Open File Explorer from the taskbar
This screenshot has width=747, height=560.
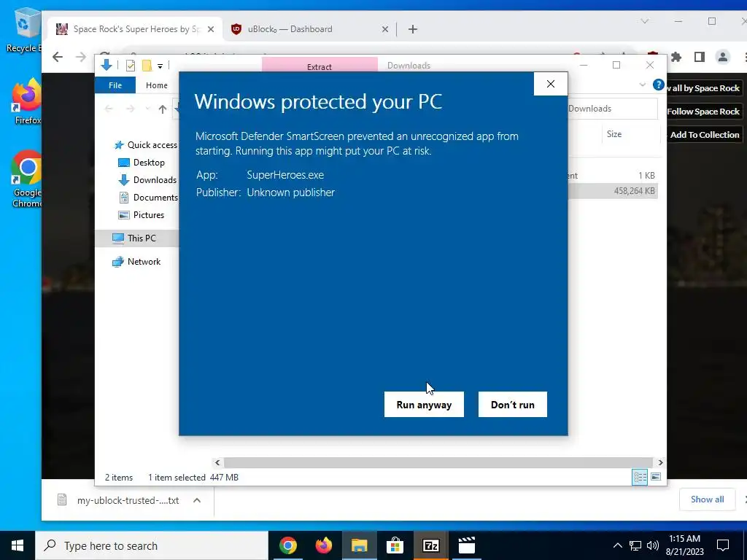click(359, 545)
